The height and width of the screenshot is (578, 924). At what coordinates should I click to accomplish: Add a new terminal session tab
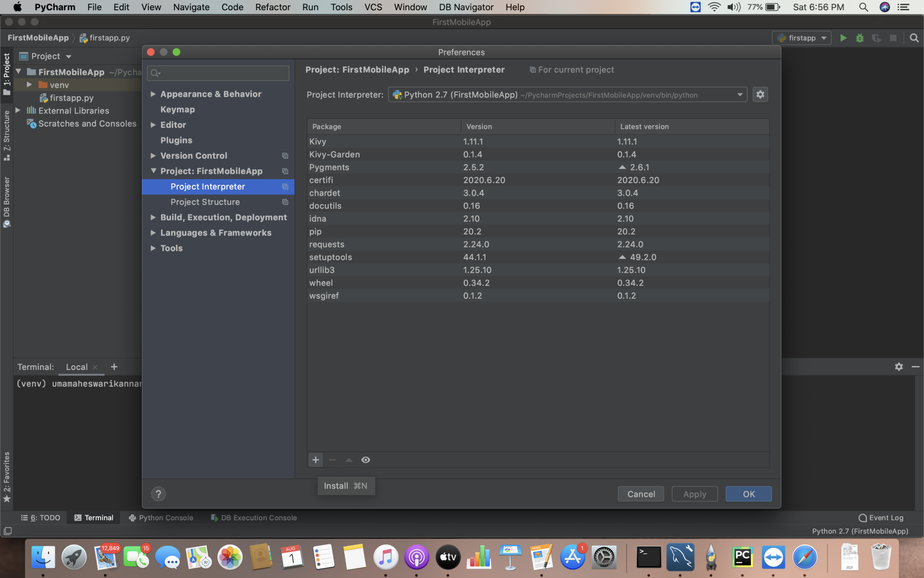pos(114,367)
